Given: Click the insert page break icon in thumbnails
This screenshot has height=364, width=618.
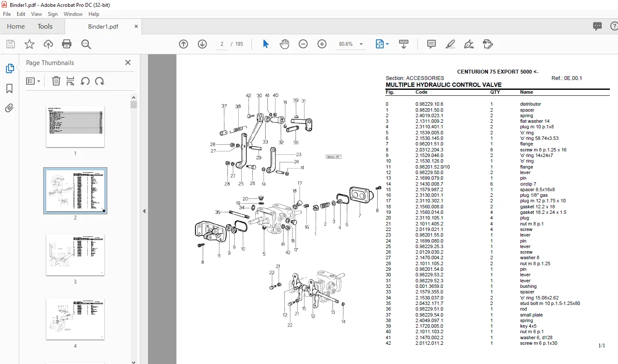Looking at the screenshot, I should tap(71, 81).
